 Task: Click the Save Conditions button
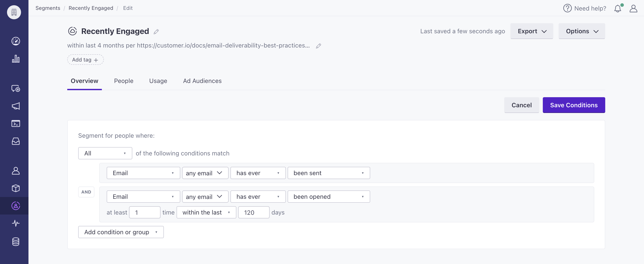(x=574, y=105)
